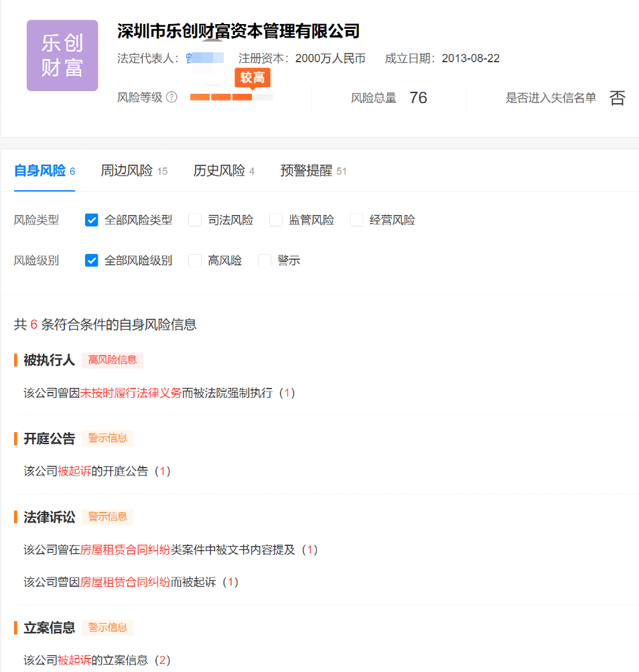The height and width of the screenshot is (672, 639).
Task: Click the 立案信息 section heading
Action: point(50,627)
